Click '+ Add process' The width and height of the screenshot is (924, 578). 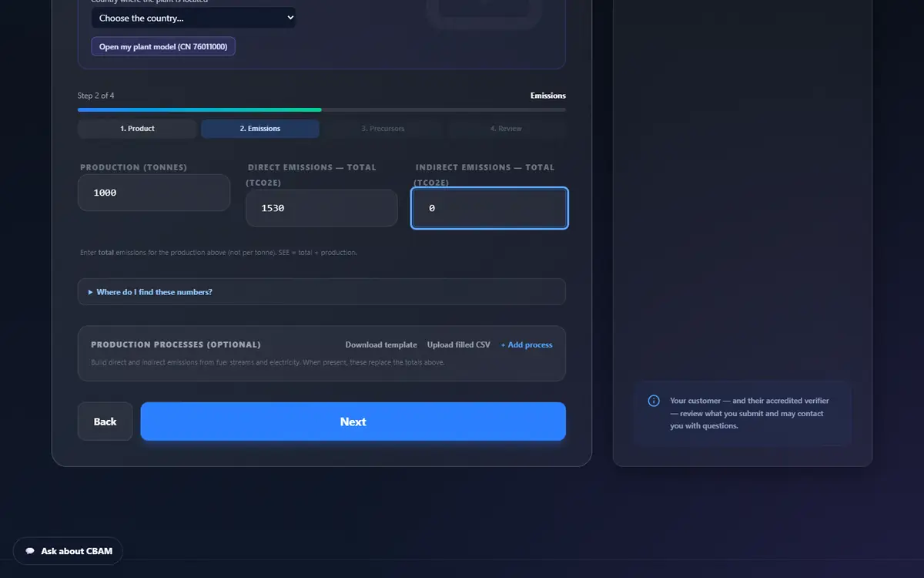pyautogui.click(x=527, y=344)
